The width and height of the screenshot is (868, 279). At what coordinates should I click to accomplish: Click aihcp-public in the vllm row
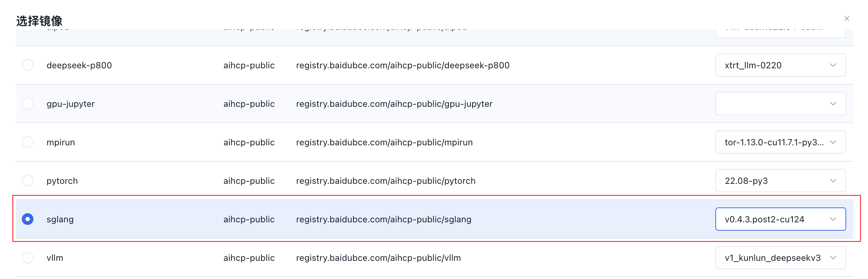coord(249,258)
